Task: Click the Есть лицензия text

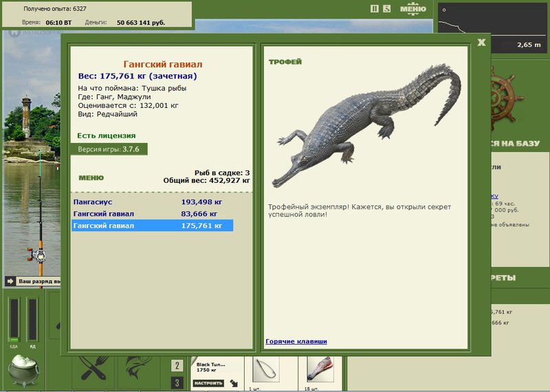Action: (x=107, y=135)
